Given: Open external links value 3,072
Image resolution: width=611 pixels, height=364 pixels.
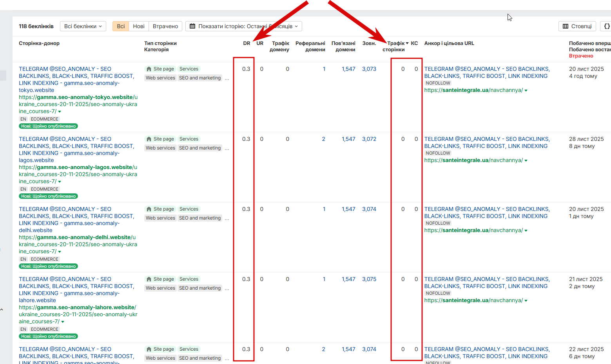Looking at the screenshot, I should pos(369,139).
